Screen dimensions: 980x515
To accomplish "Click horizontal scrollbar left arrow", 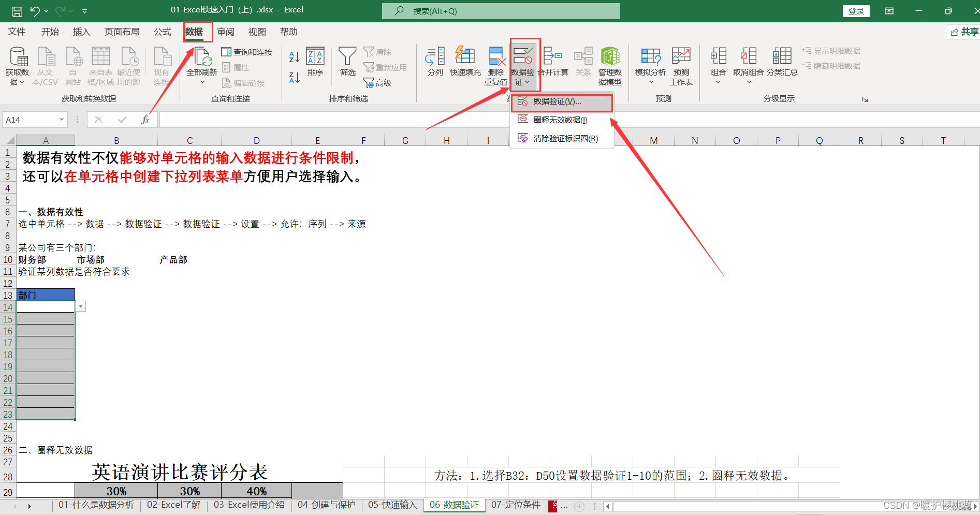I will 608,507.
